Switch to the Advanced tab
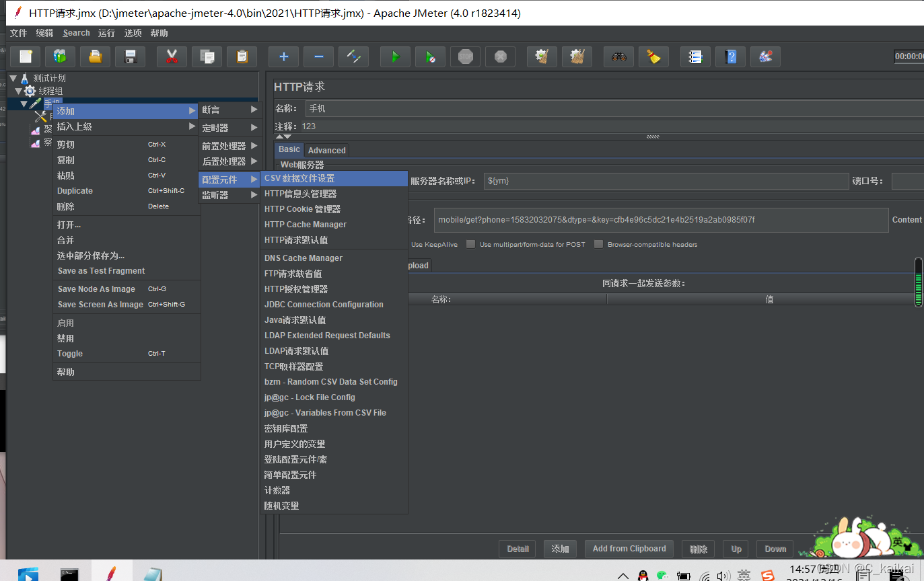Screen dimensions: 924x581 coord(327,151)
